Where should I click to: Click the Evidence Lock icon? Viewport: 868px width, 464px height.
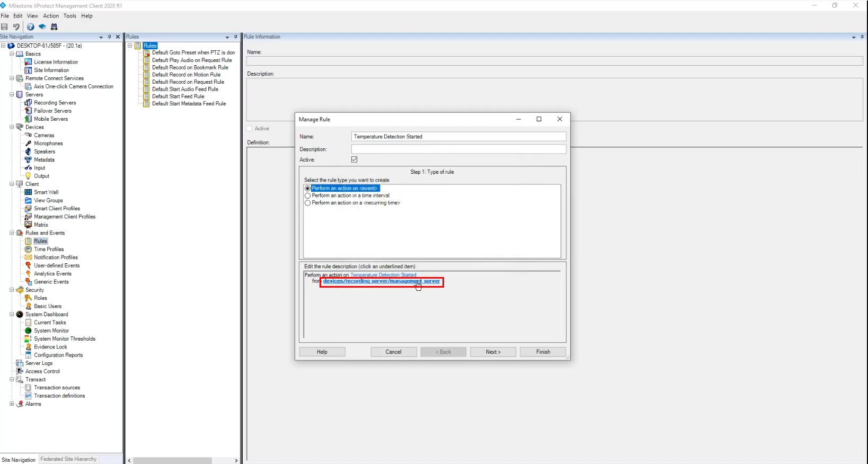(x=29, y=347)
